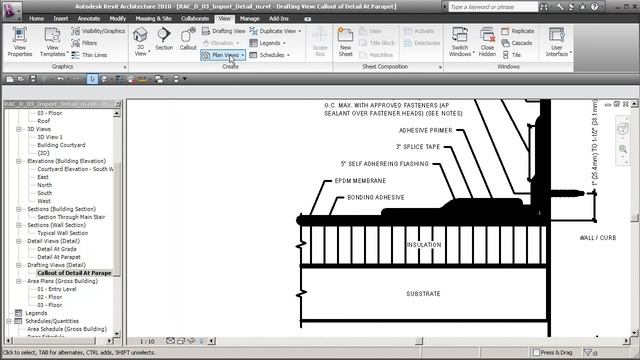Screen dimensions: 640x360
Task: Open Section Through Main Stair view
Action: [x=71, y=217]
